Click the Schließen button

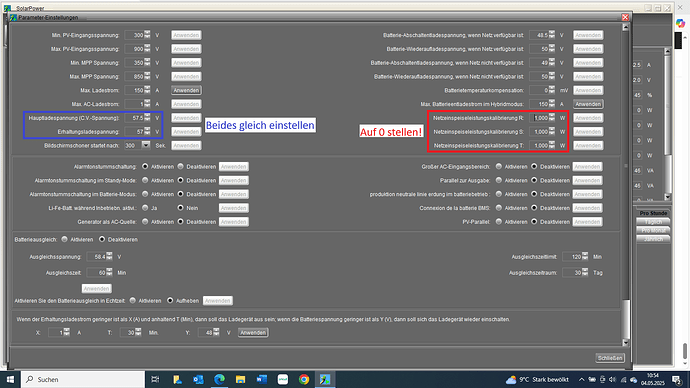tap(610, 358)
